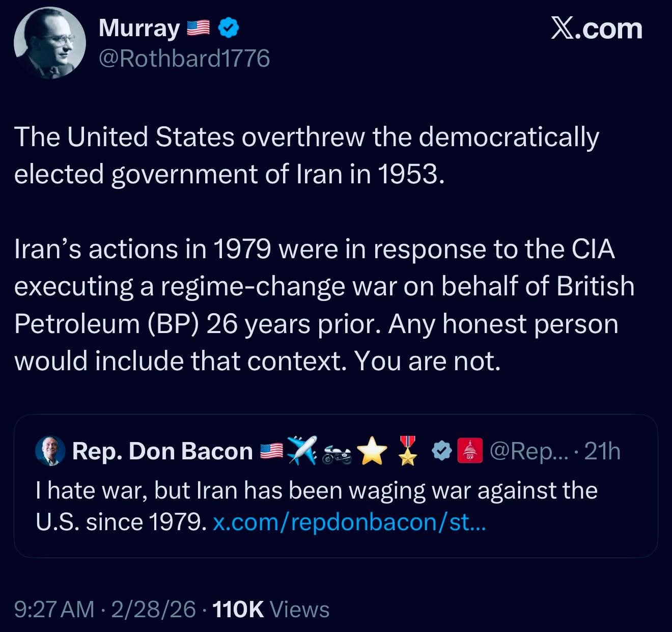Screen dimensions: 672x632
Task: Click the red House GOP affiliation badge
Action: click(x=469, y=451)
